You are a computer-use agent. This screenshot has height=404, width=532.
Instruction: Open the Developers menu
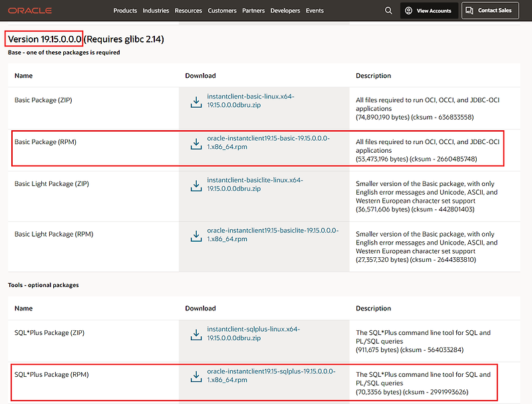click(x=285, y=10)
